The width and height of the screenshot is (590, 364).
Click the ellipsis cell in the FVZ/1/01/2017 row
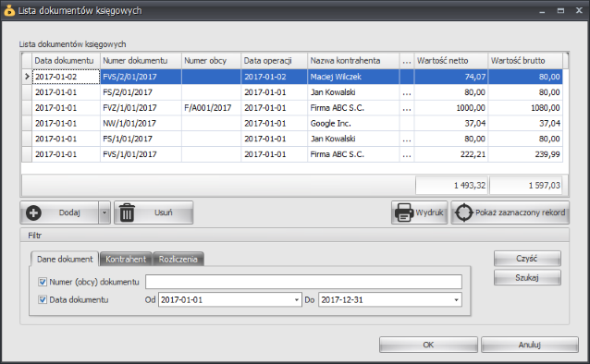coord(407,108)
